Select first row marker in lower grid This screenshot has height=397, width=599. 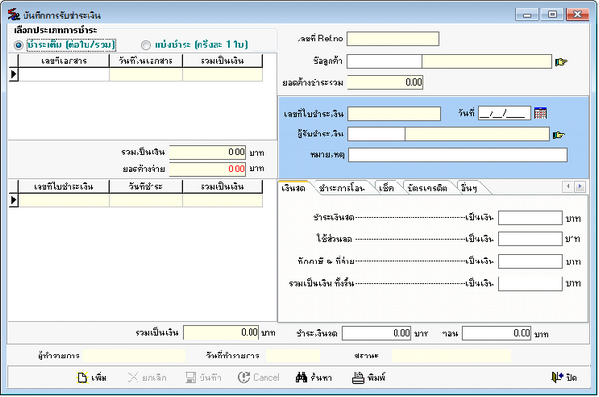click(13, 200)
